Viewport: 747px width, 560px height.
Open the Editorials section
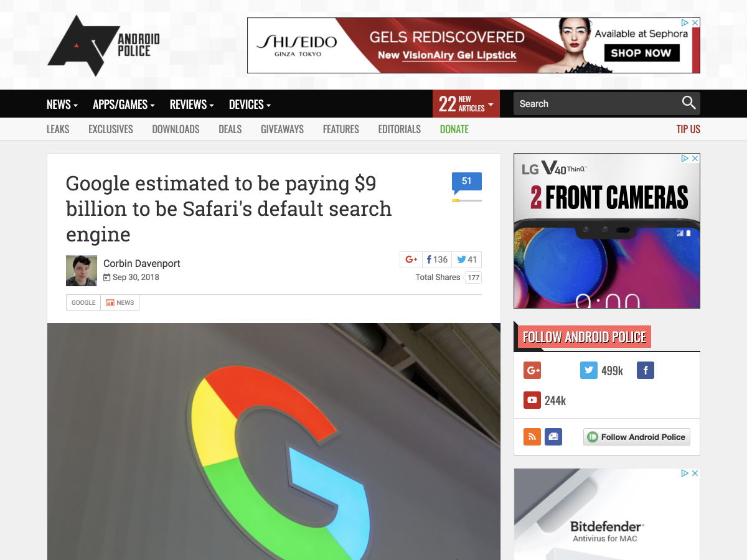coord(400,129)
